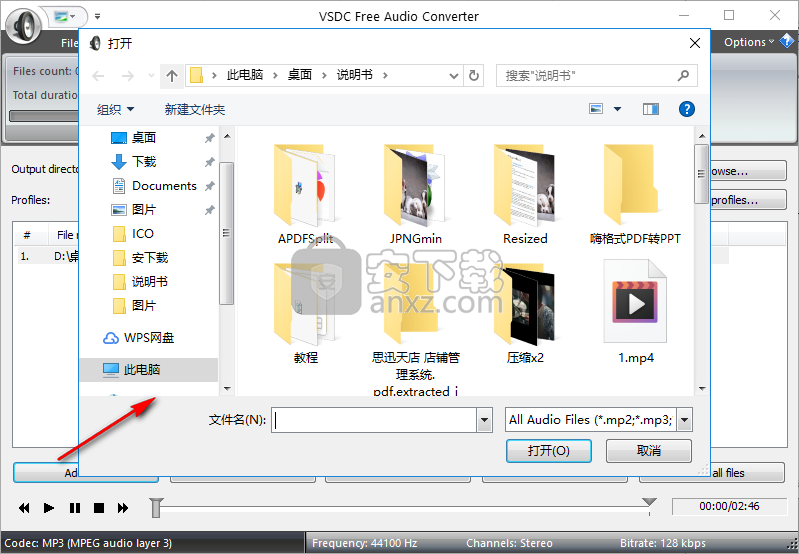Click navigation pane scroll up arrow
This screenshot has height=554, width=799.
coord(227,136)
